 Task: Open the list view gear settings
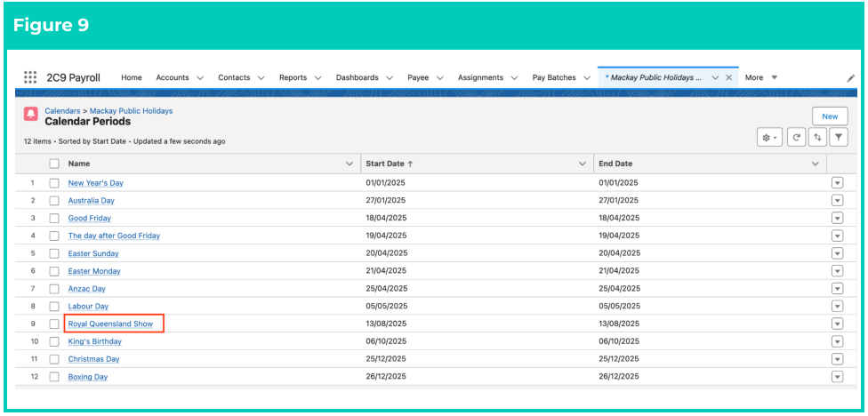tap(769, 137)
